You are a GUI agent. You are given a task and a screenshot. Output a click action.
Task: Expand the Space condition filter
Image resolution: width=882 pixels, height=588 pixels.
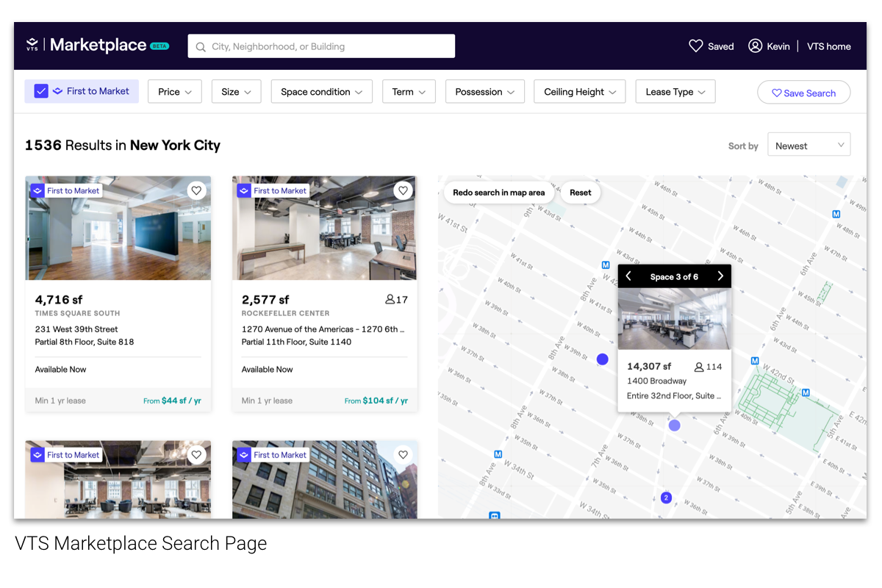pyautogui.click(x=322, y=92)
